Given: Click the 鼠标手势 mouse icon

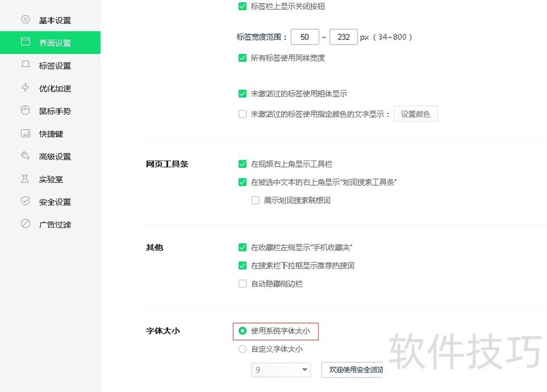Looking at the screenshot, I should [25, 110].
